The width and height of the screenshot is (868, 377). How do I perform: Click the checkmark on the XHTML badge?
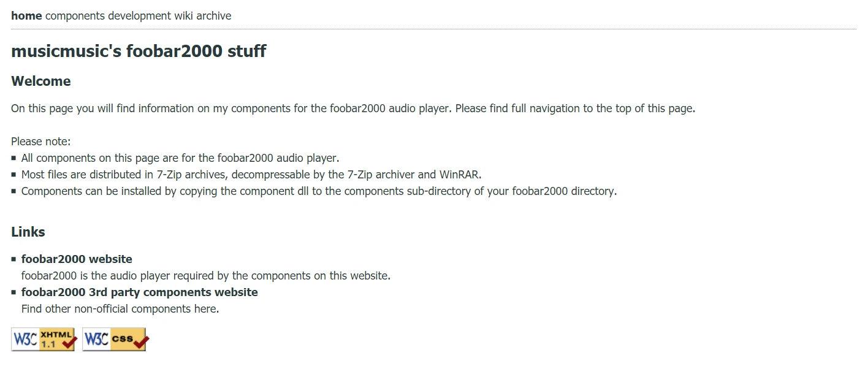tap(67, 341)
